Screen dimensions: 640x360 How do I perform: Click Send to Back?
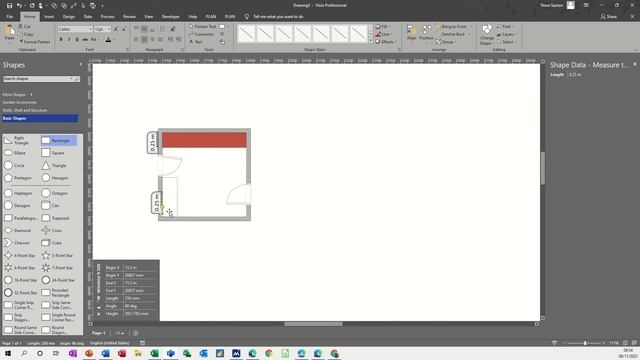pos(453,34)
